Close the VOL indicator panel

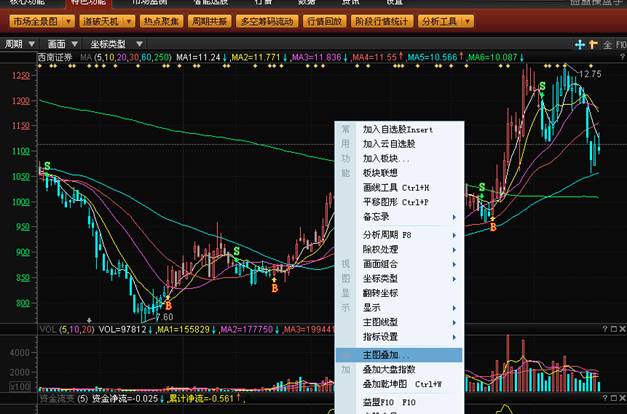(622, 329)
